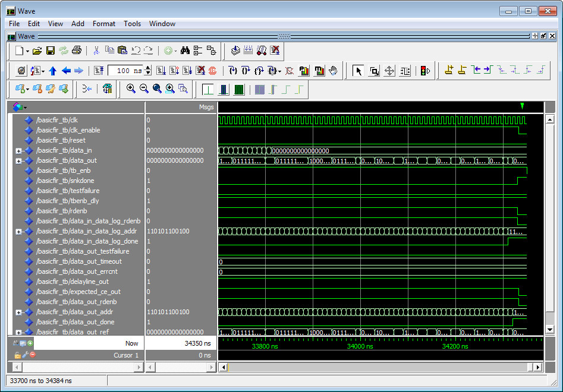The width and height of the screenshot is (563, 392).
Task: Open the New file dropdown arrow
Action: coord(27,51)
